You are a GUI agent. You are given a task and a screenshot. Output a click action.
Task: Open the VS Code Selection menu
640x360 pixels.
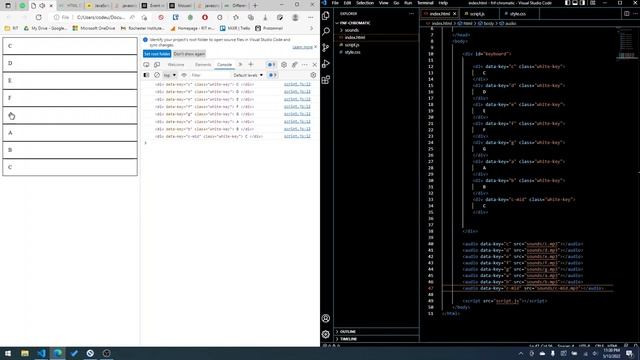click(364, 3)
